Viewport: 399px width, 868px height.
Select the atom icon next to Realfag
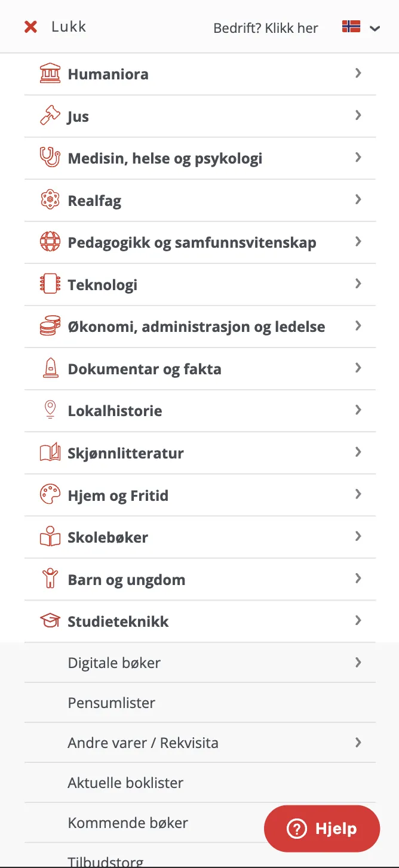coord(50,199)
